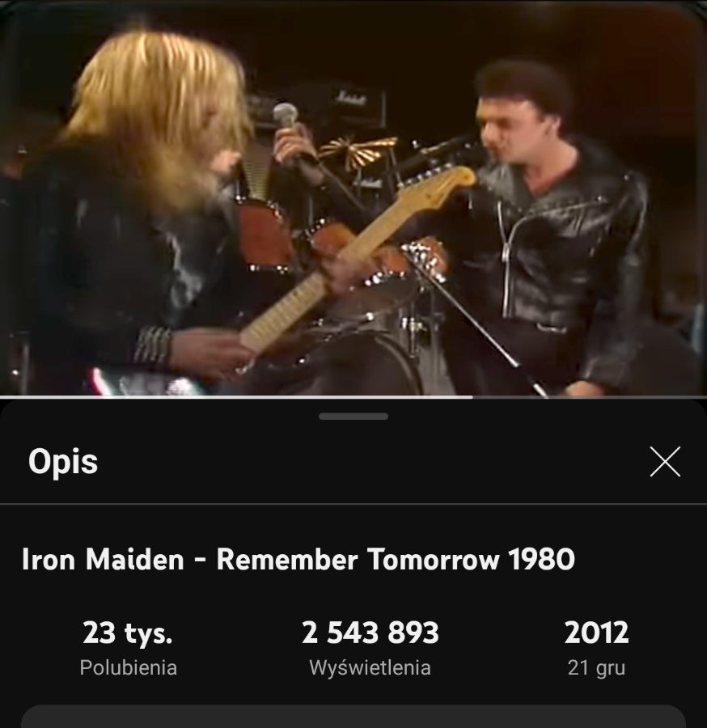Viewport: 707px width, 728px height.
Task: Click the Polubienia label
Action: point(128,667)
